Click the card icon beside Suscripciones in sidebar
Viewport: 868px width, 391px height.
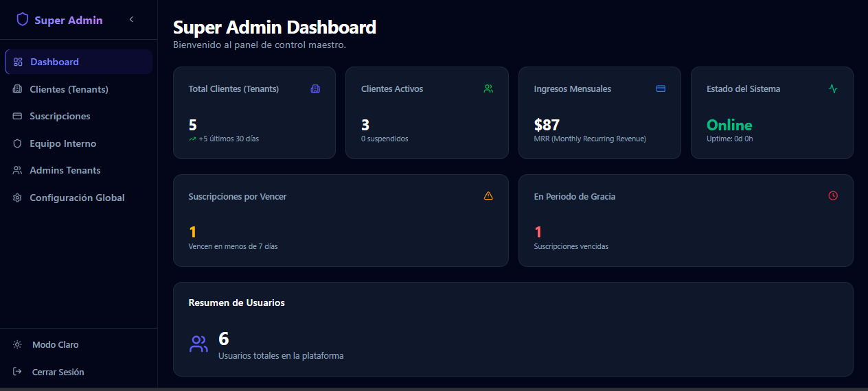click(x=18, y=116)
